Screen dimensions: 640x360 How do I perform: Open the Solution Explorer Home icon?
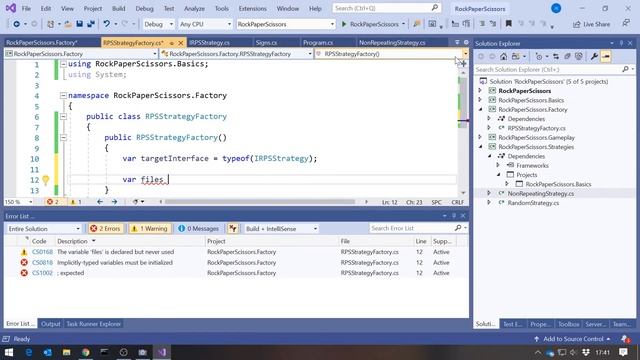[503, 56]
